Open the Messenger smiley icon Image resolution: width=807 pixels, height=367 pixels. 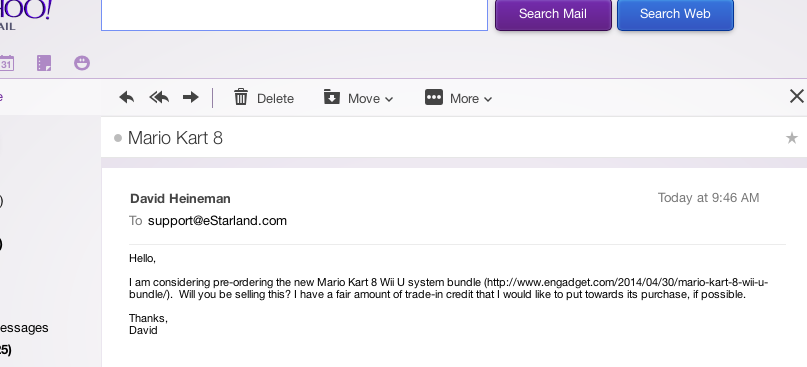(x=82, y=63)
